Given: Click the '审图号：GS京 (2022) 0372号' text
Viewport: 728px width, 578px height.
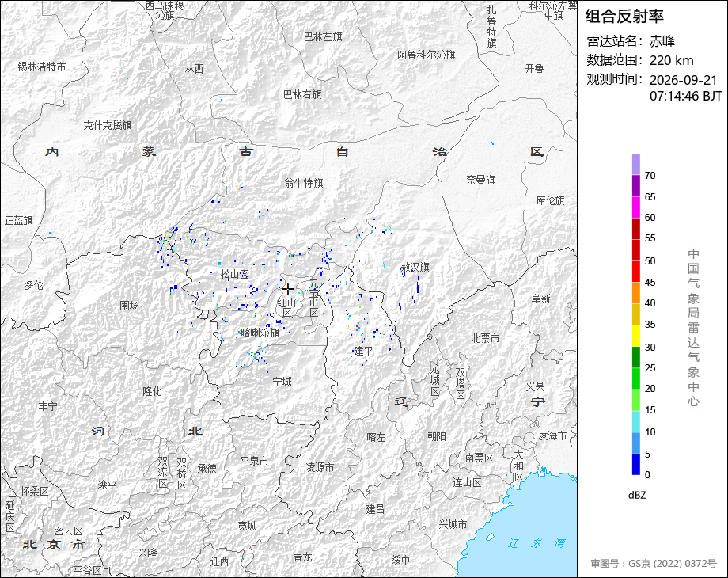Looking at the screenshot, I should 654,564.
